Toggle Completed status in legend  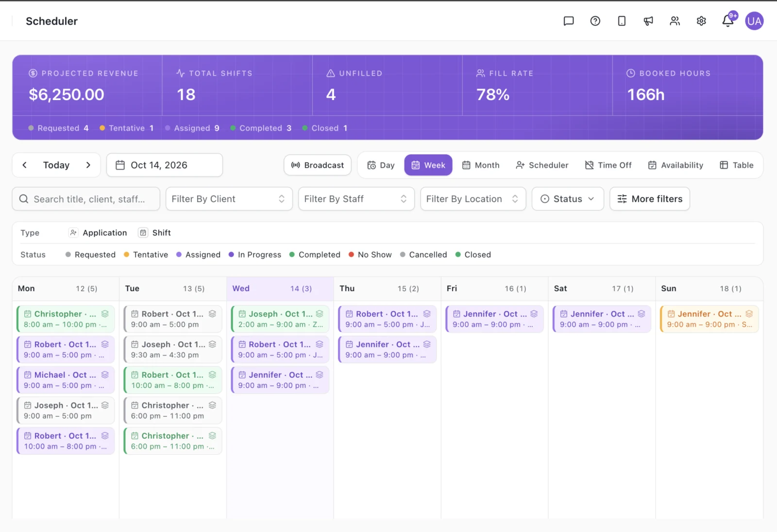[x=315, y=255]
